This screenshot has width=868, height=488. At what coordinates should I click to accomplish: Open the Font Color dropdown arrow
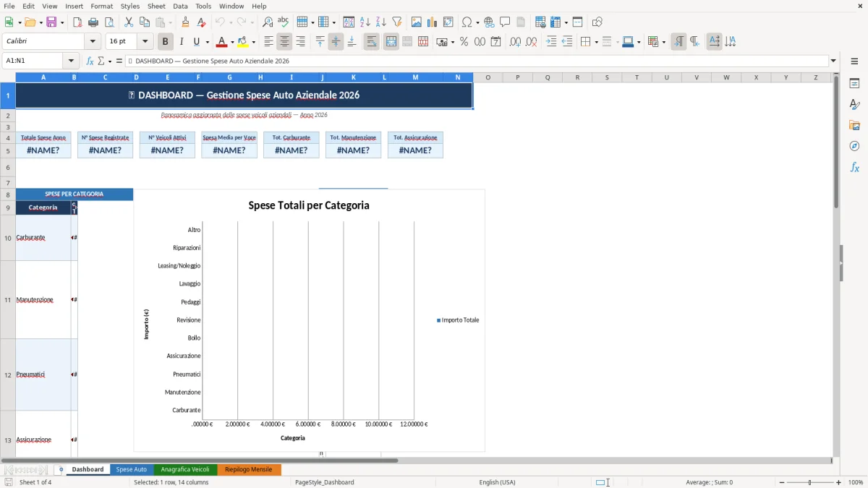(x=231, y=42)
